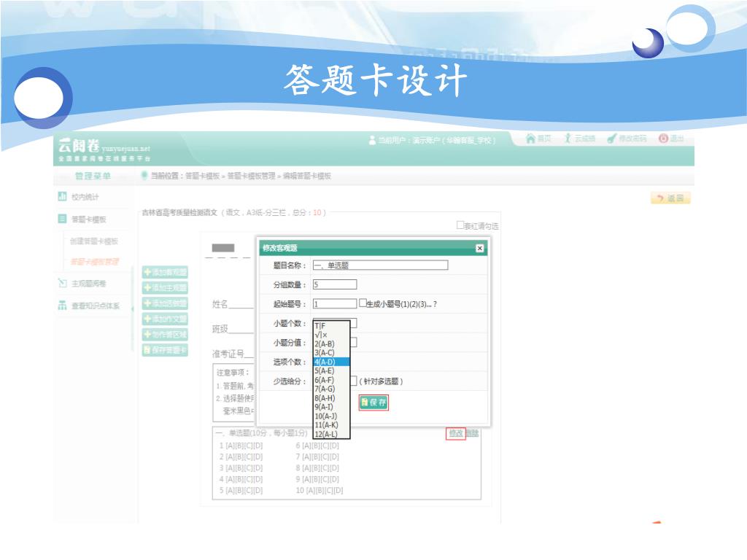747x560 pixels.
Task: Choose 5(A-E) from the option list
Action: click(x=331, y=371)
